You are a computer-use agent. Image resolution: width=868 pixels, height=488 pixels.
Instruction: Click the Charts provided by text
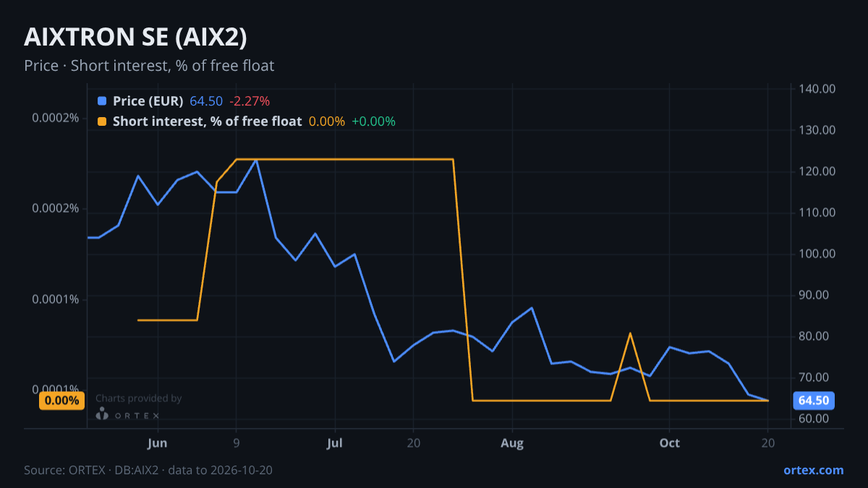pyautogui.click(x=139, y=398)
